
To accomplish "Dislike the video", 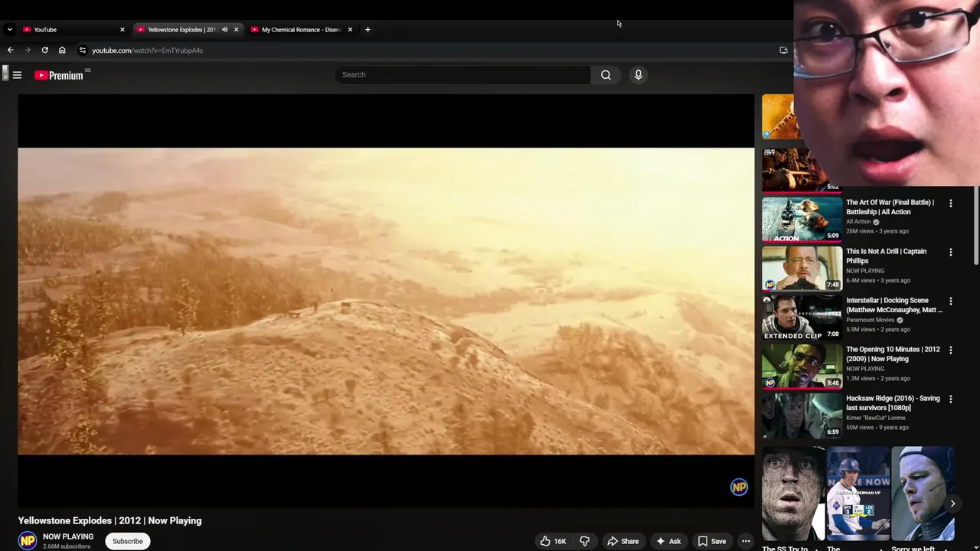I will click(x=584, y=541).
